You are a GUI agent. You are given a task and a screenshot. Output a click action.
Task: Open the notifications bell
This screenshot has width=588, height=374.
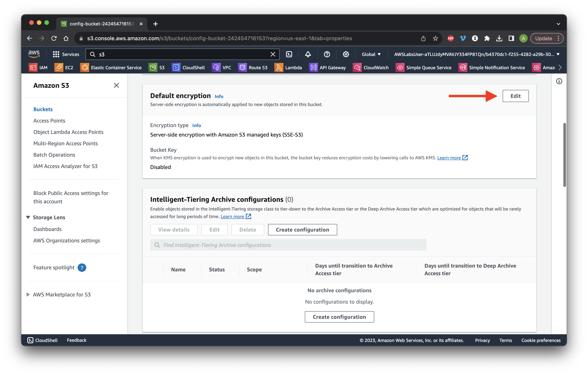(308, 54)
